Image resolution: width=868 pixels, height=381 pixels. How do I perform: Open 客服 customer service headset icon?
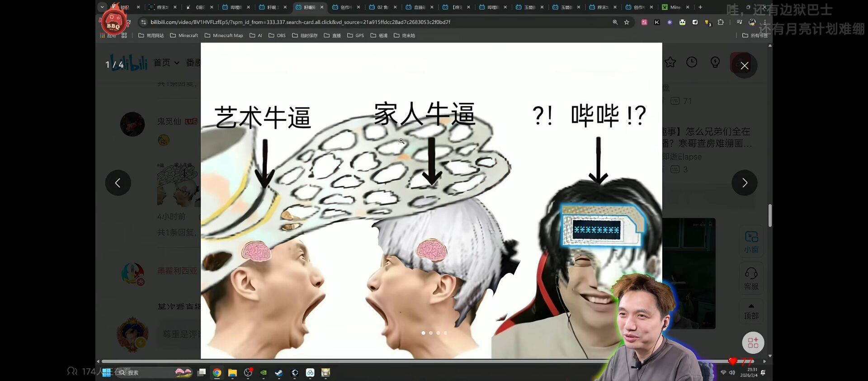pyautogui.click(x=751, y=278)
